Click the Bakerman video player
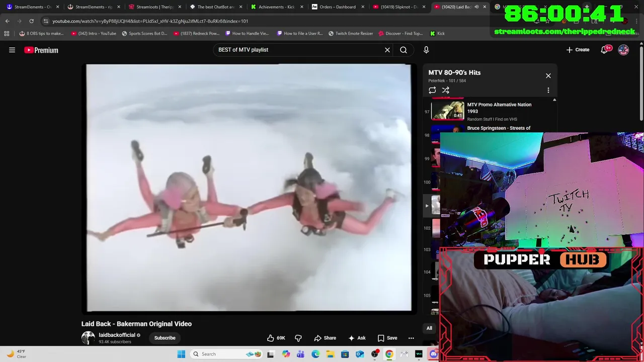The image size is (644, 362). pos(249,188)
